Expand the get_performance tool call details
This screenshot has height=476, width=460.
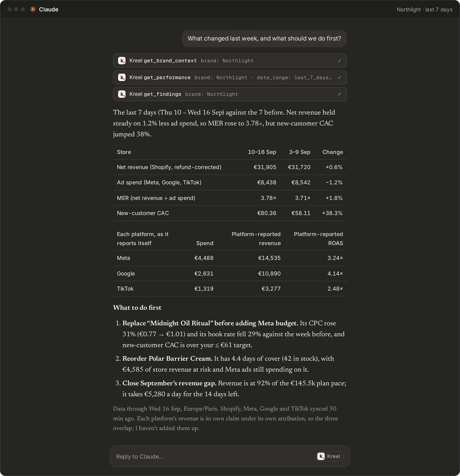[230, 77]
